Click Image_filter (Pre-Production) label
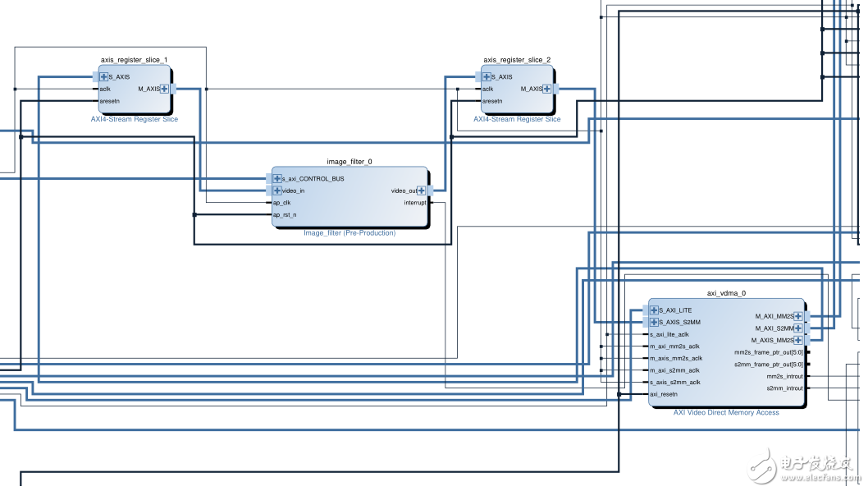The image size is (868, 491). (x=349, y=233)
